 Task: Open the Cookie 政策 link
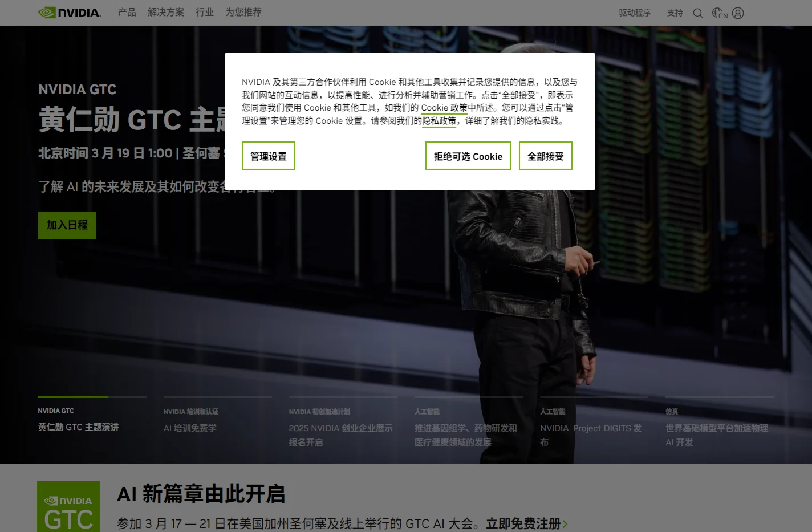(x=444, y=108)
